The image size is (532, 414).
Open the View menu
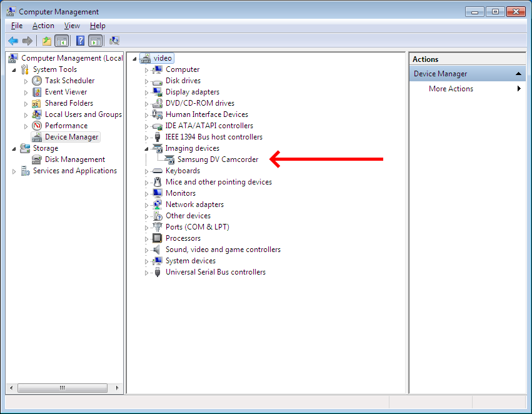72,26
